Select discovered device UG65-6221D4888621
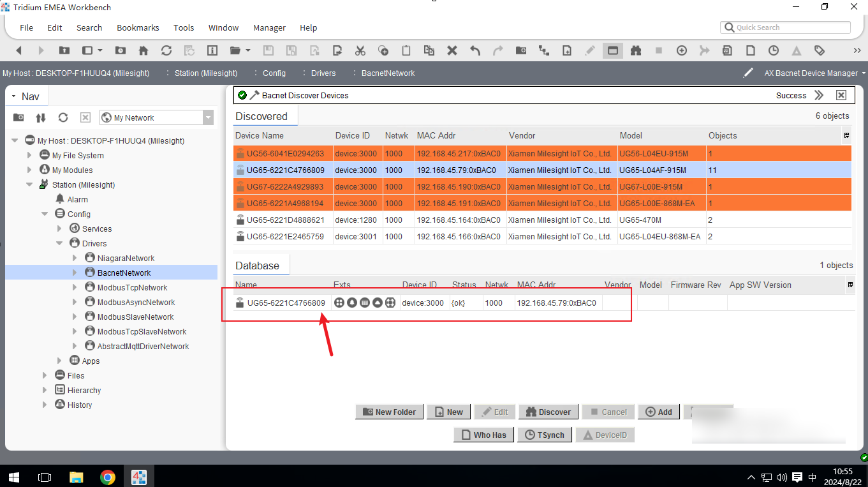This screenshot has width=868, height=487. [x=542, y=220]
